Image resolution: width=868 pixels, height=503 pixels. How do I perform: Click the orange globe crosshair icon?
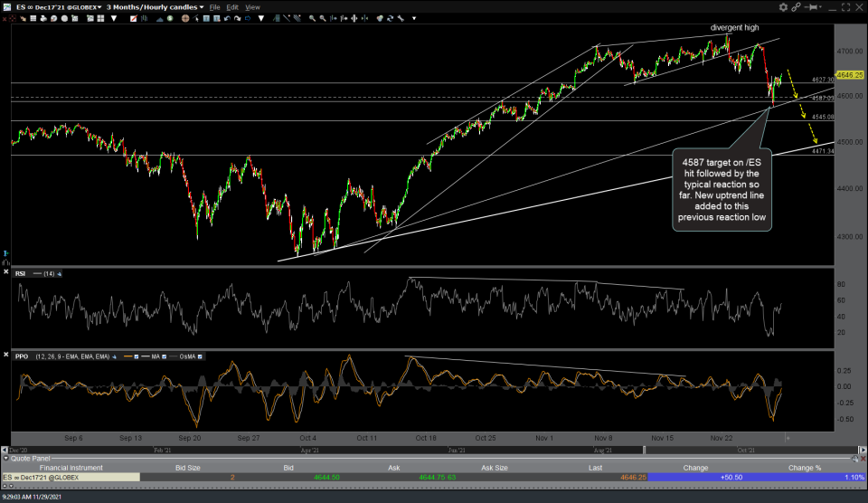(x=185, y=18)
